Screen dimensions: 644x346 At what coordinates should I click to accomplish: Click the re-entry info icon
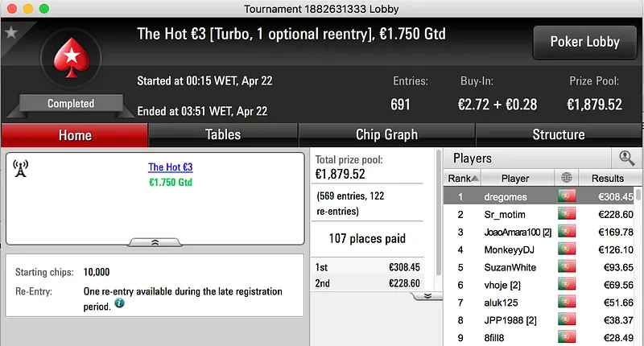pyautogui.click(x=119, y=303)
